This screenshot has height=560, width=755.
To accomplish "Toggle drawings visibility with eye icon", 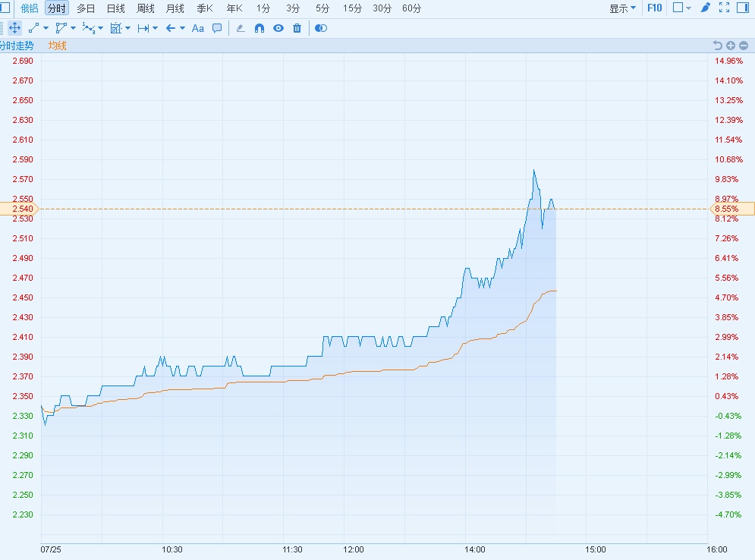I will (278, 28).
